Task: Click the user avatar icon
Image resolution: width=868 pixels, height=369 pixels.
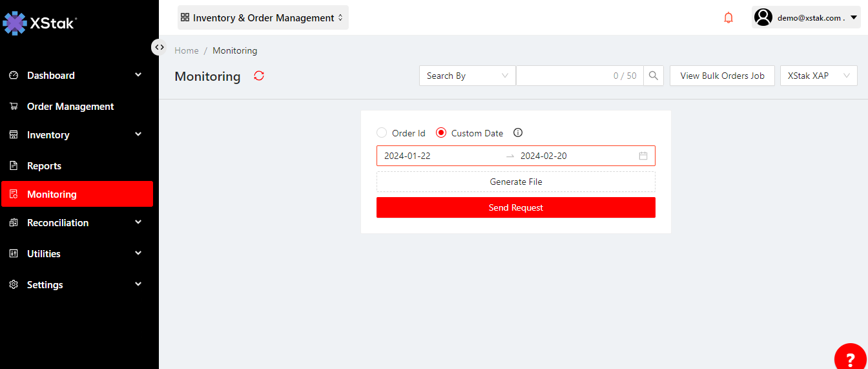Action: 763,18
